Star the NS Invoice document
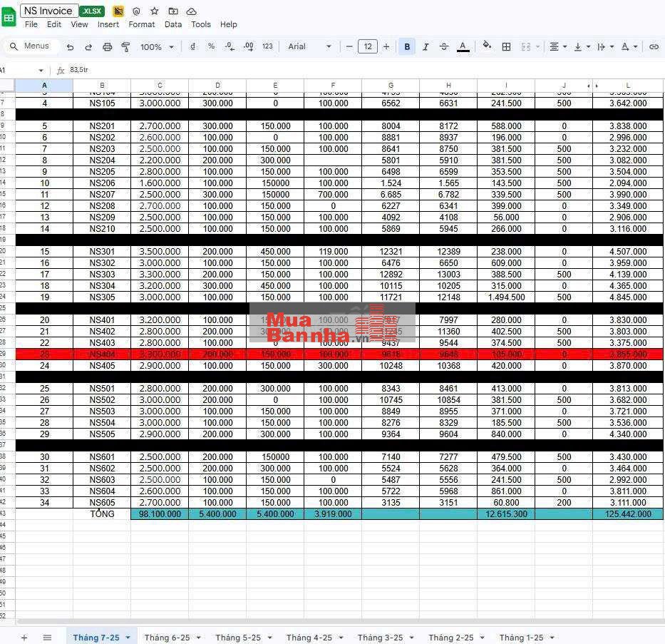Screen dimensions: 665x644 [154, 11]
